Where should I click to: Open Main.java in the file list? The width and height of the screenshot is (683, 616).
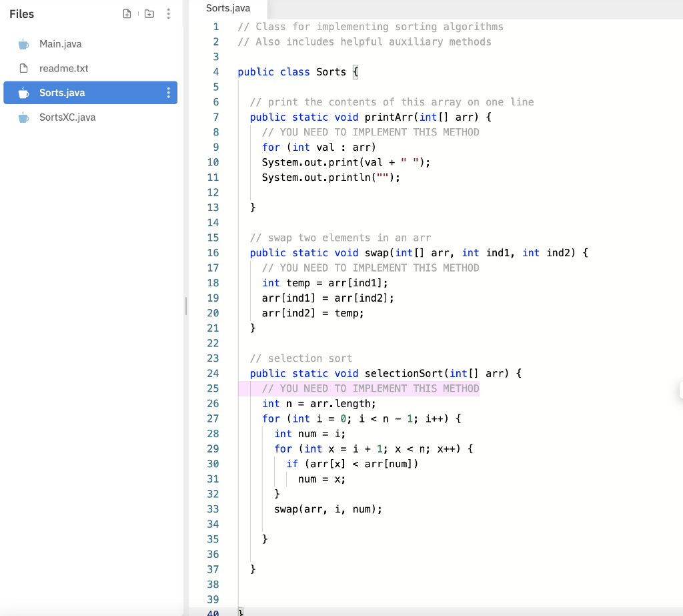61,44
